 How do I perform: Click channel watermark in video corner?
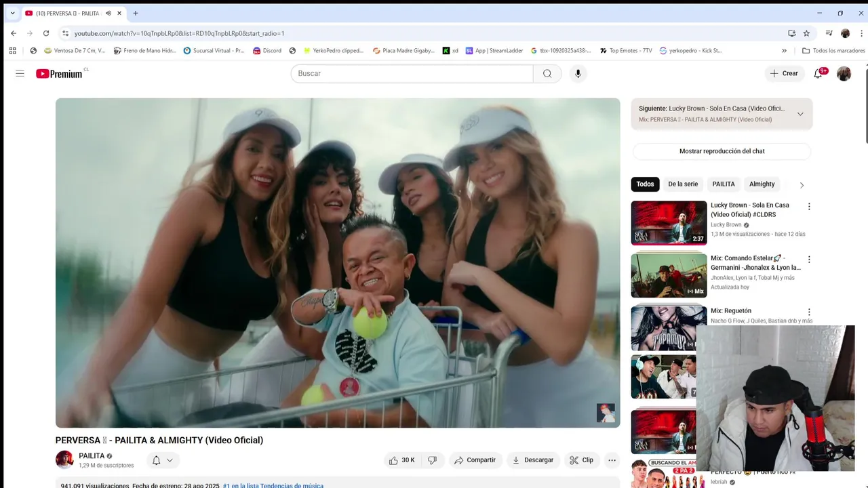[x=606, y=413]
